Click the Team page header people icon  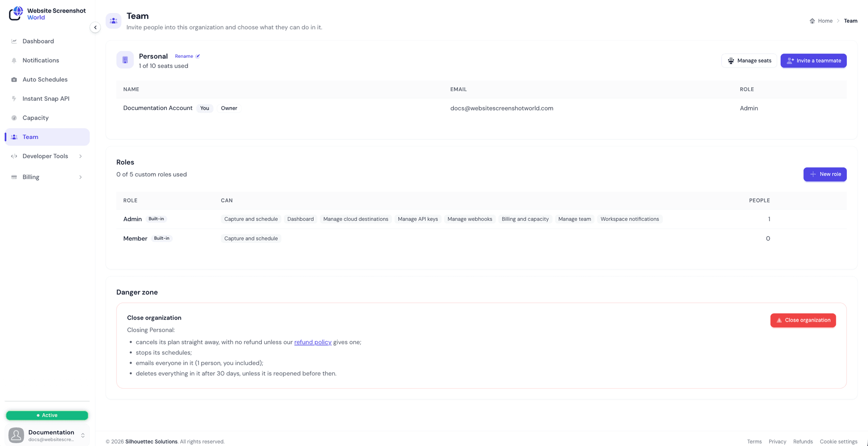pyautogui.click(x=113, y=21)
